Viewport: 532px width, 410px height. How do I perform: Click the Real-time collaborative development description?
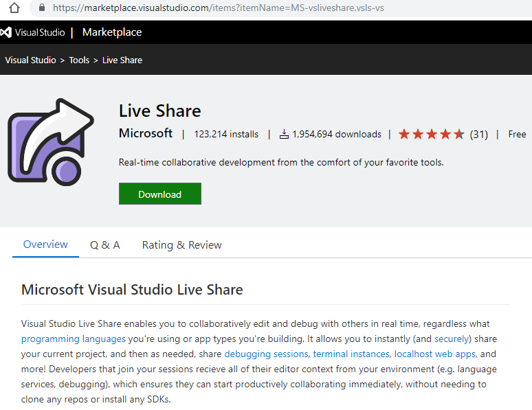click(281, 163)
